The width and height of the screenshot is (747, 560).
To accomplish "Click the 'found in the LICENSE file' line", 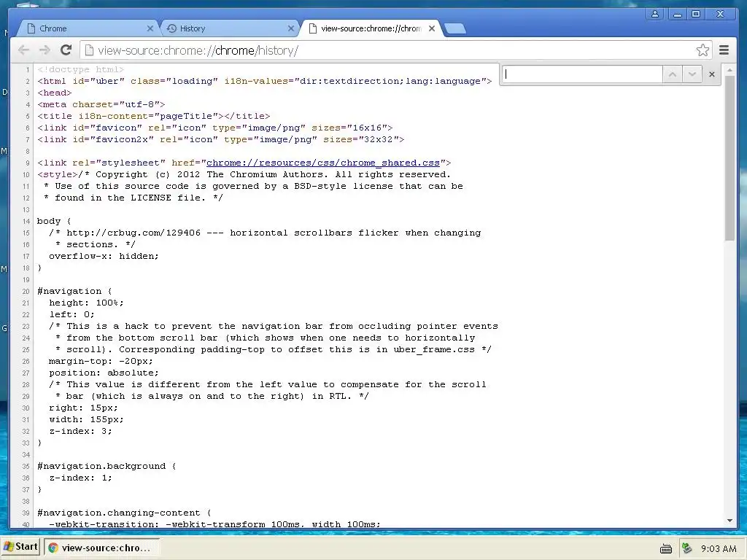I will [x=133, y=198].
